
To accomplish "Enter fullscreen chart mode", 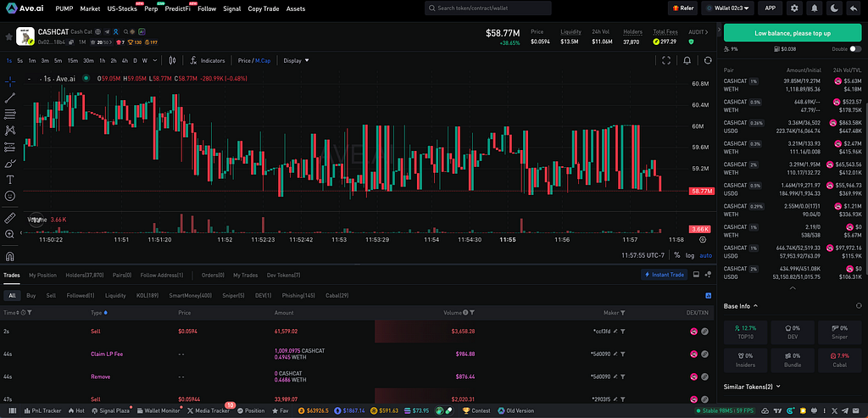I will pyautogui.click(x=666, y=60).
